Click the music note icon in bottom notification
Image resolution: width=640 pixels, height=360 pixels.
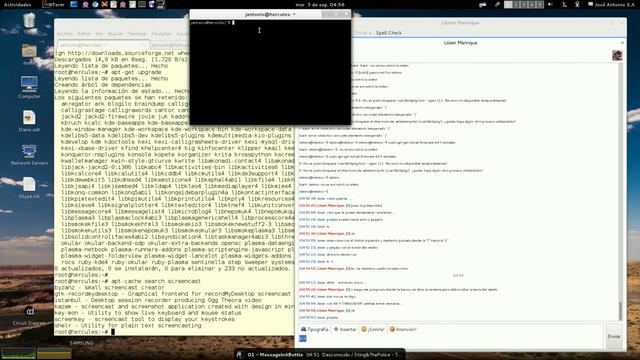[240, 355]
